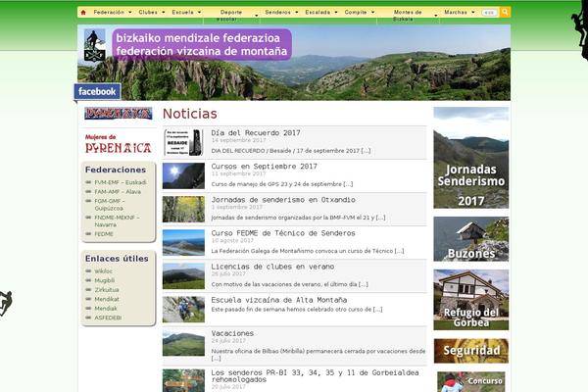Open the Seguridad banner
Image resolution: width=588 pixels, height=392 pixels.
pos(471,351)
